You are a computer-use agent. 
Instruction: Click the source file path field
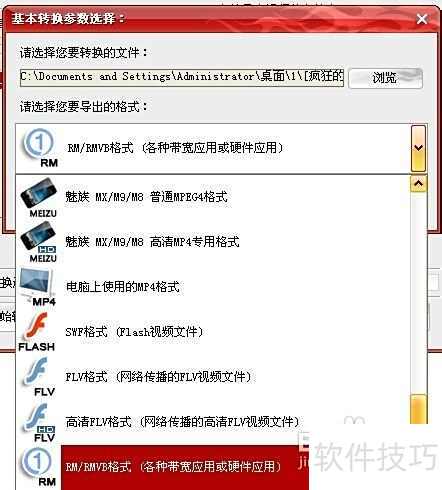(182, 77)
